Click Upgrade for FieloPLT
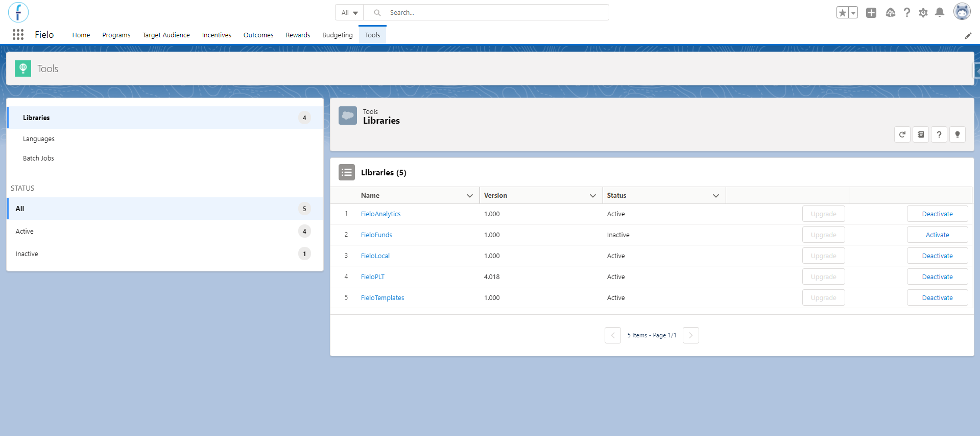 tap(824, 277)
